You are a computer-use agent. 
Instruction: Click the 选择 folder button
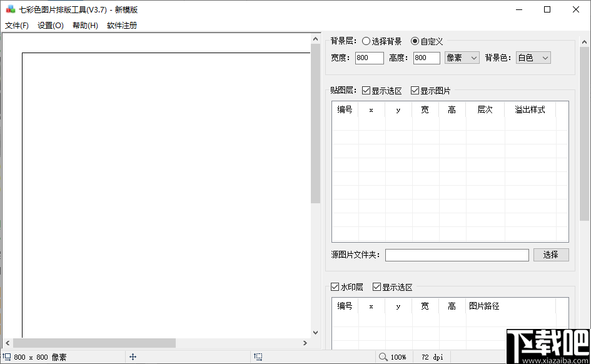click(x=551, y=255)
